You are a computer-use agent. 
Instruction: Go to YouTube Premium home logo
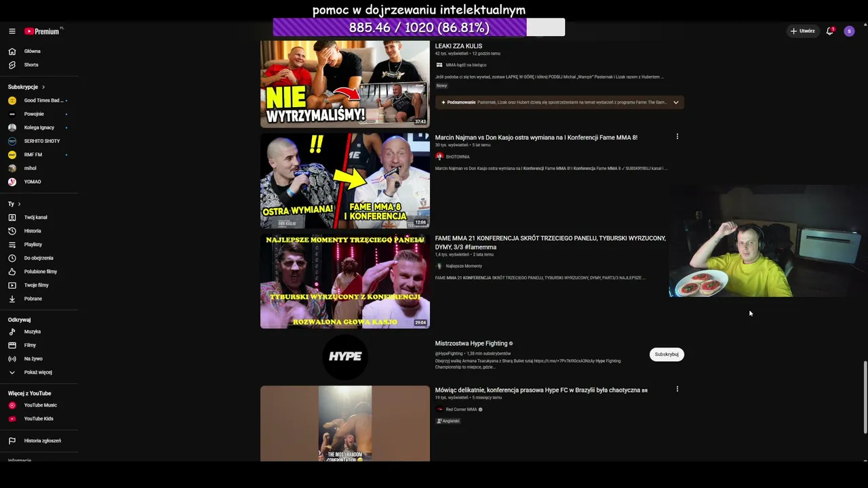tap(43, 31)
